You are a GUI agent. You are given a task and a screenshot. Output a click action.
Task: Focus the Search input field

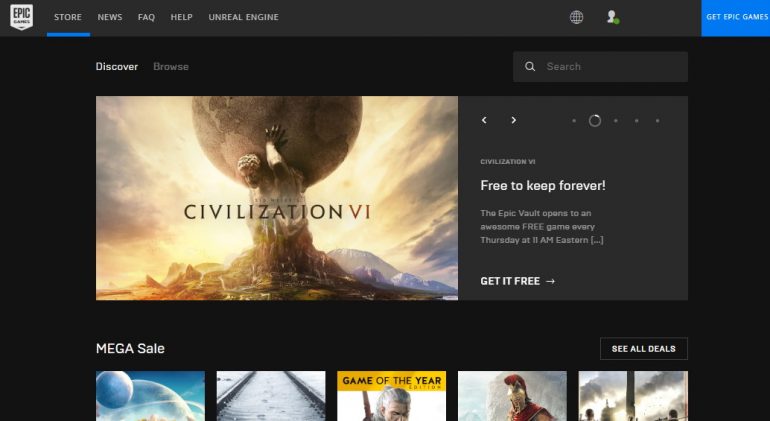click(x=600, y=67)
